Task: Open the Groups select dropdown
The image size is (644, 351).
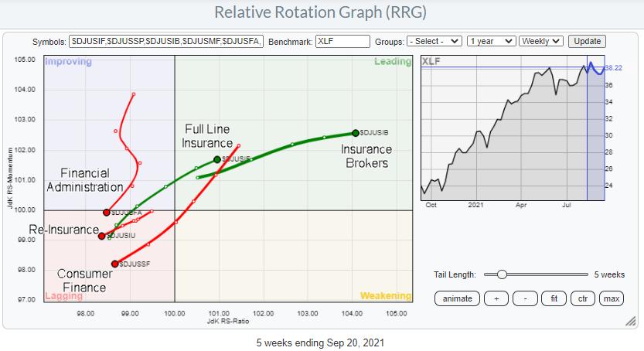Action: tap(434, 41)
